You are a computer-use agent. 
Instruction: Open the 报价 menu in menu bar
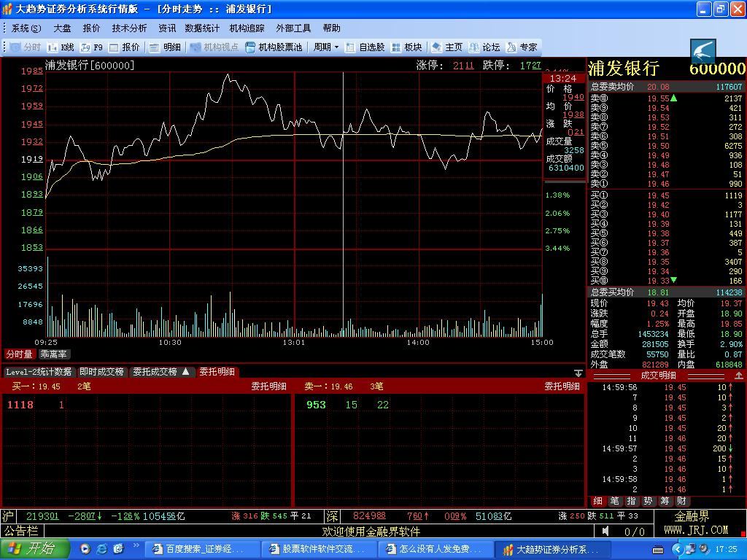click(91, 28)
